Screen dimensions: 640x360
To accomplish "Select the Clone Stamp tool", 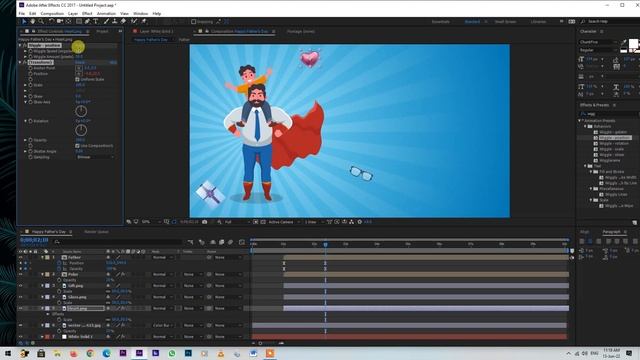I will pos(115,21).
